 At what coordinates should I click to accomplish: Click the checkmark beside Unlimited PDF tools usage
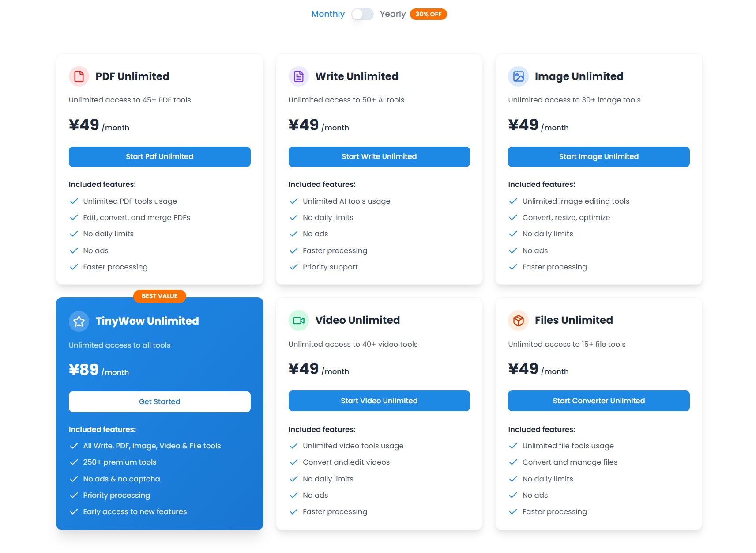pyautogui.click(x=74, y=201)
